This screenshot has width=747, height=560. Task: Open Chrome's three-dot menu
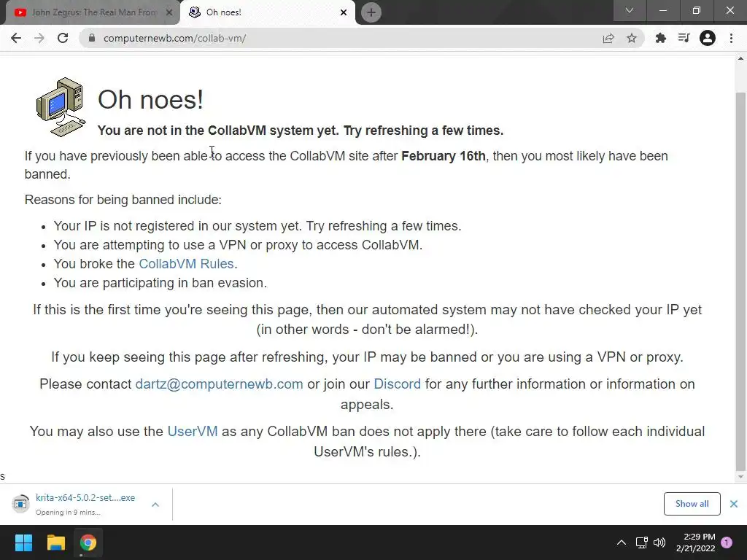pyautogui.click(x=731, y=38)
